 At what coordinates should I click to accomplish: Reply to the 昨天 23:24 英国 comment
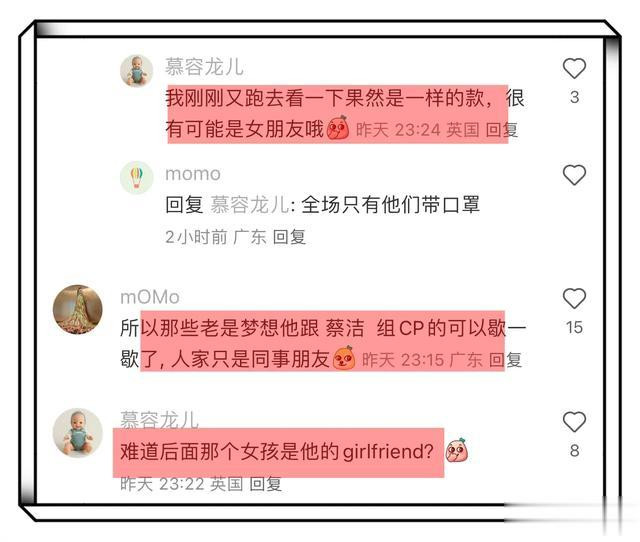[502, 130]
